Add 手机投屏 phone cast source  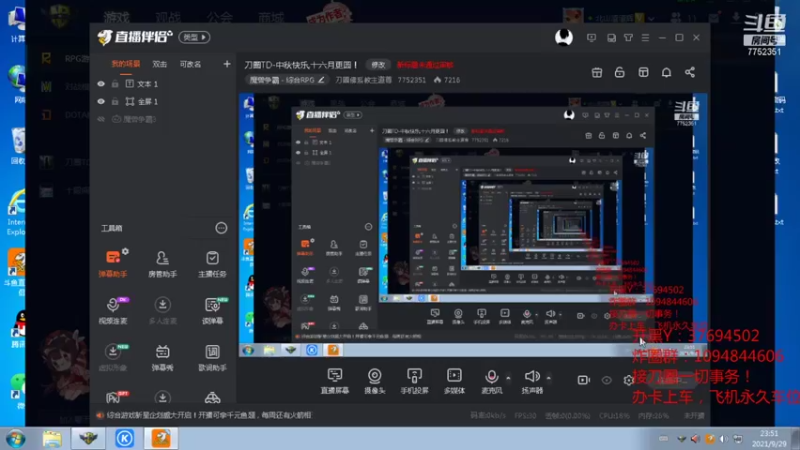414,381
